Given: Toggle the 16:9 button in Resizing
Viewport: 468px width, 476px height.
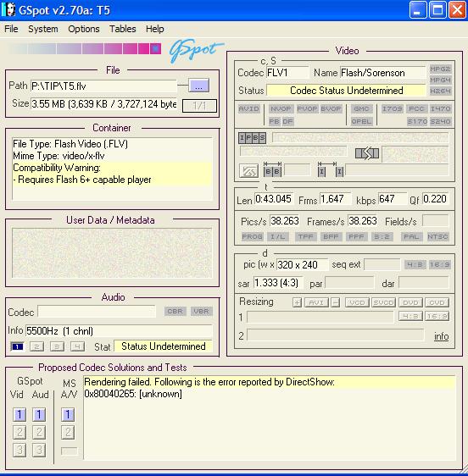Looking at the screenshot, I should tap(437, 316).
